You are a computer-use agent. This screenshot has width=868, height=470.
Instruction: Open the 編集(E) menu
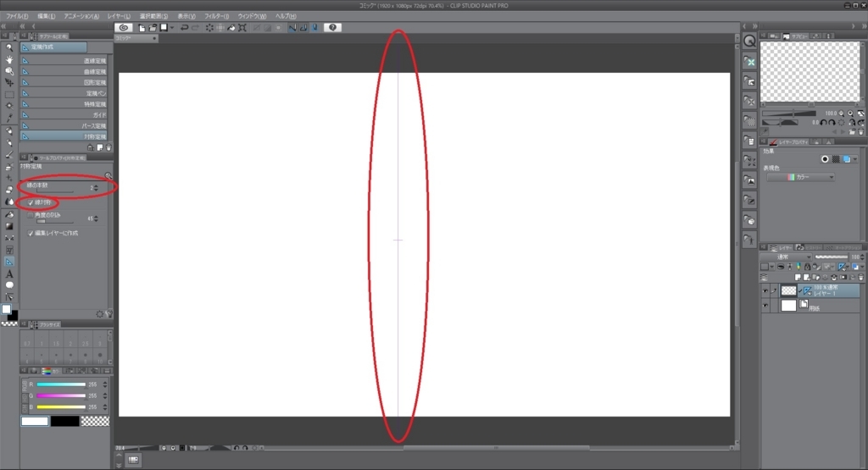46,17
